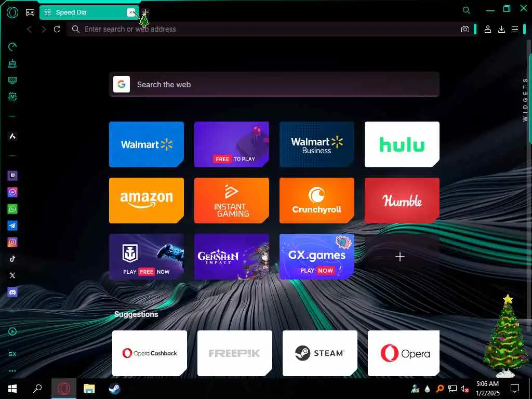532x399 pixels.
Task: Open Twitch in sidebar
Action: [x=12, y=176]
